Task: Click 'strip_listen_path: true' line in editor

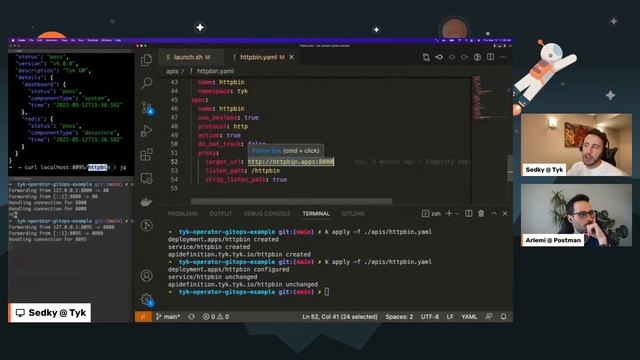Action: point(246,180)
